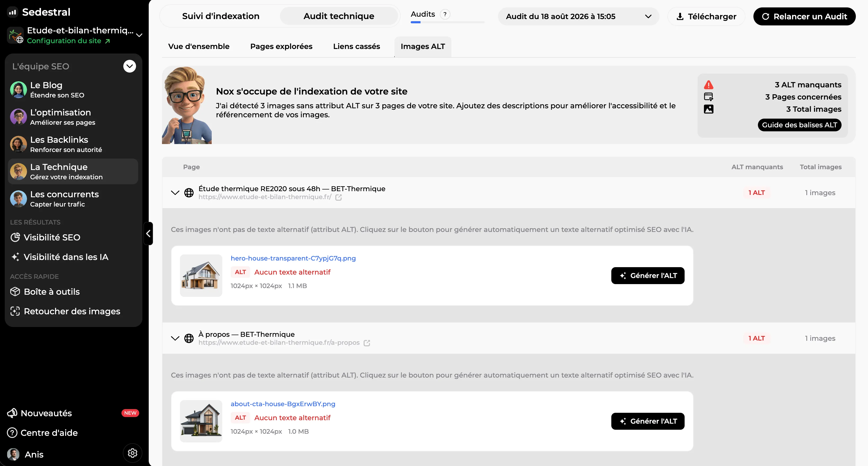The width and height of the screenshot is (868, 466).
Task: Click Nox character illustration
Action: click(x=187, y=105)
